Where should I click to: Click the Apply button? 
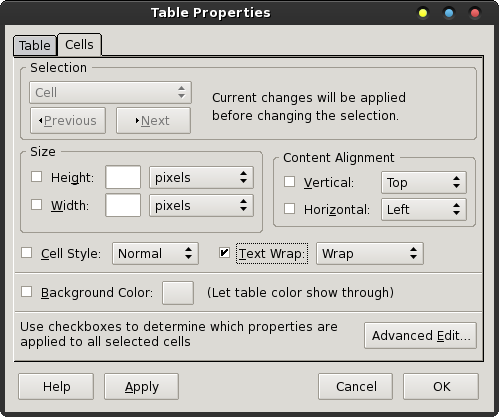141,386
